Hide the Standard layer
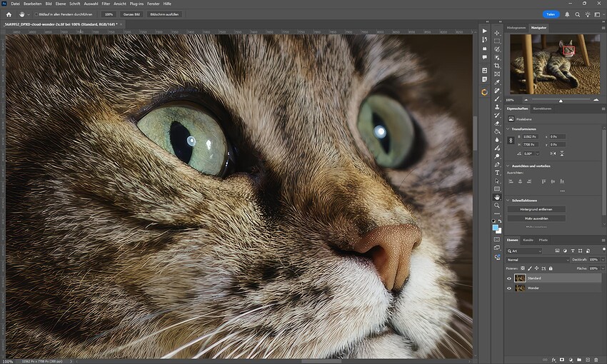607x364 pixels. point(509,278)
